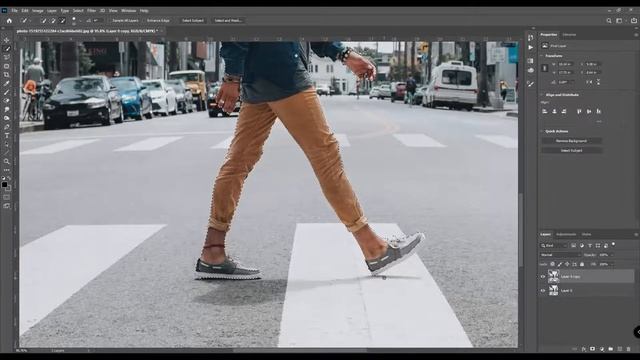Toggle link width and height constraint
Viewport: 640px width, 360px height.
544,68
